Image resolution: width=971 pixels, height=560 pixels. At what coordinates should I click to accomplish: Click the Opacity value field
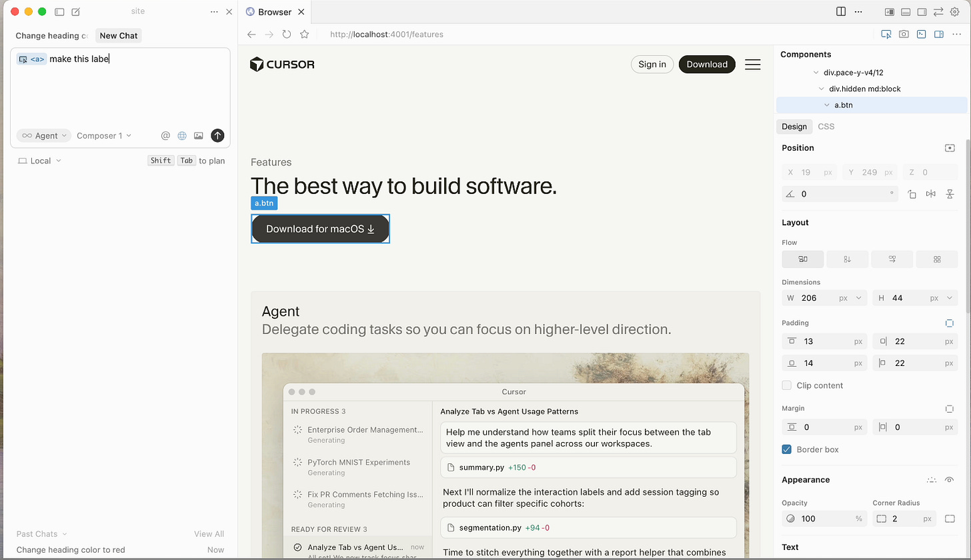click(x=824, y=519)
